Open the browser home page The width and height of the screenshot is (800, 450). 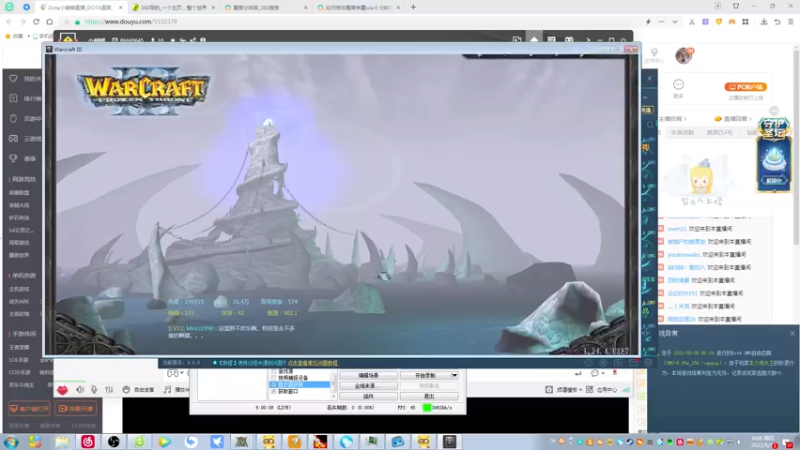pyautogui.click(x=49, y=22)
